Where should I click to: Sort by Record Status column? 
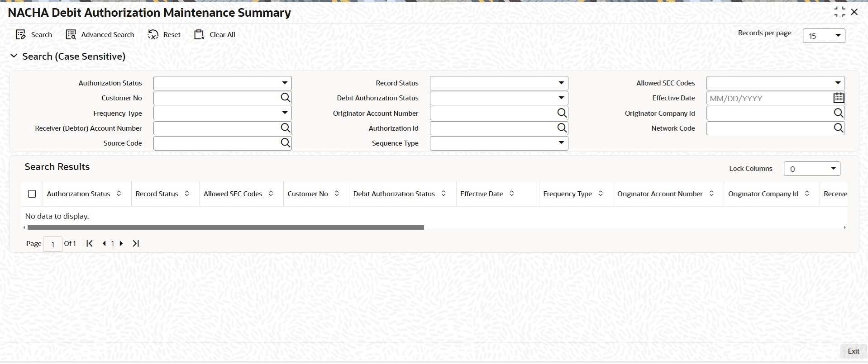(186, 194)
